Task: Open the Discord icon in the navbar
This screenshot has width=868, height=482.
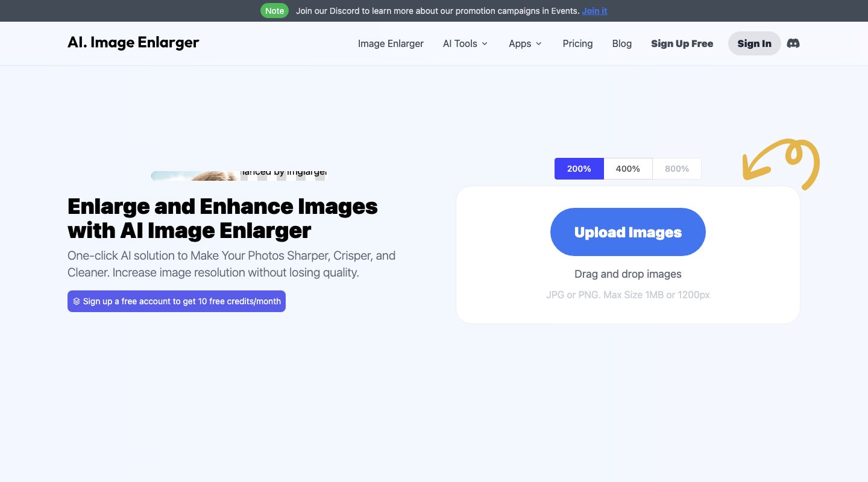Action: pyautogui.click(x=793, y=43)
